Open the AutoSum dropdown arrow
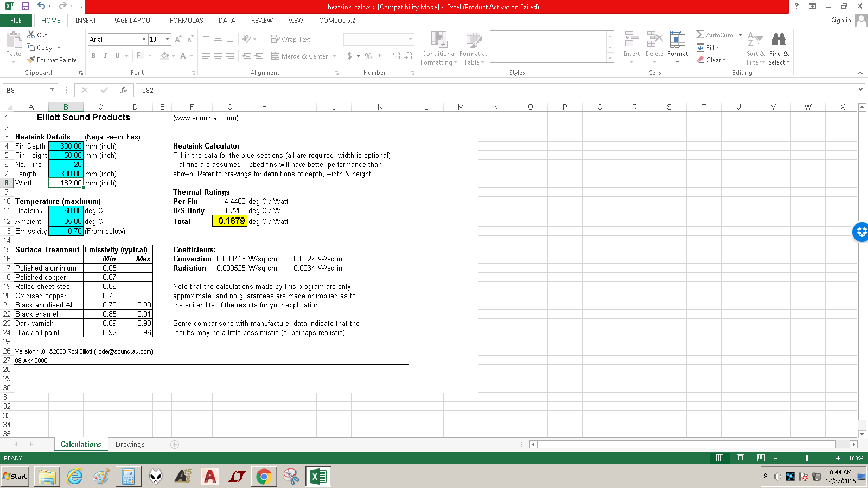Viewport: 868px width, 488px height. 740,35
